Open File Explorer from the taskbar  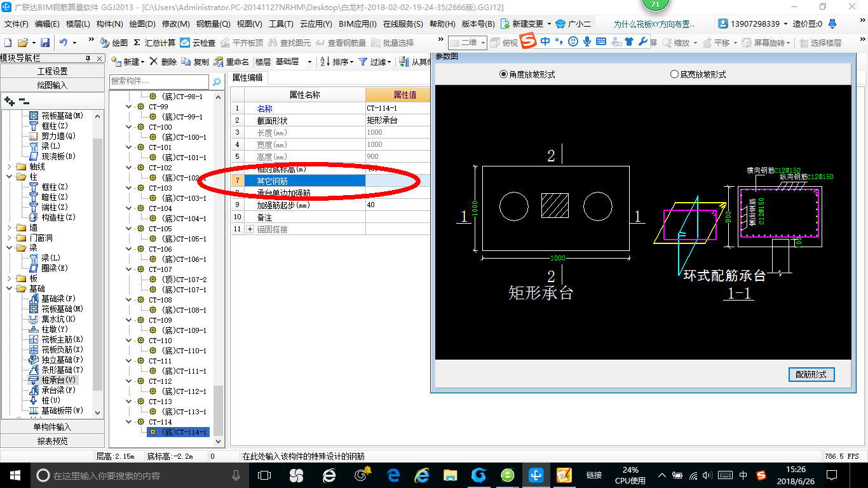pyautogui.click(x=451, y=475)
